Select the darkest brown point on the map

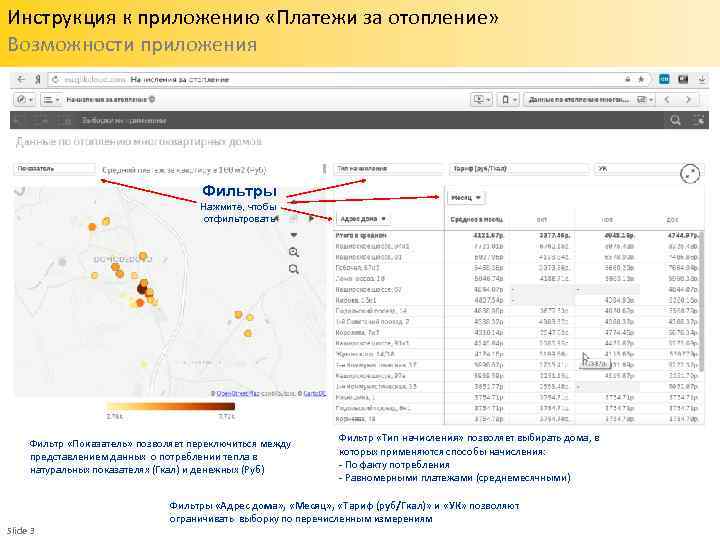142,289
